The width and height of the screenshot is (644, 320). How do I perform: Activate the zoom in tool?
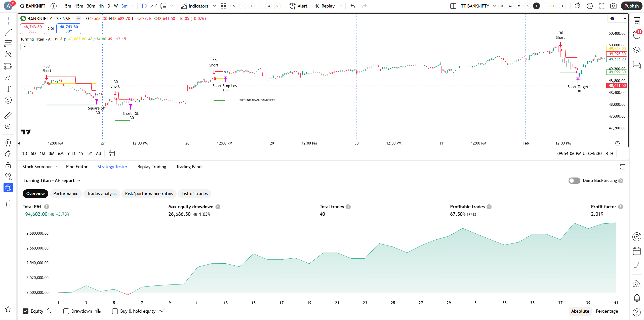click(8, 127)
